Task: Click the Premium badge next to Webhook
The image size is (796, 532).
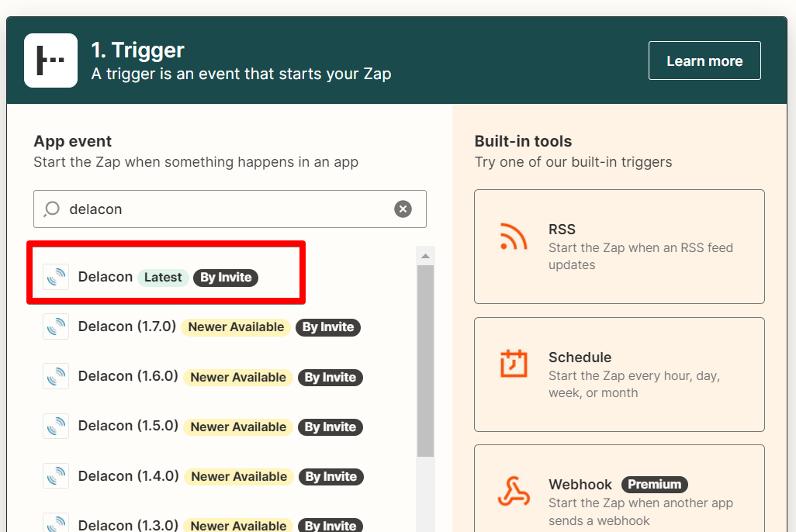Action: [x=654, y=484]
